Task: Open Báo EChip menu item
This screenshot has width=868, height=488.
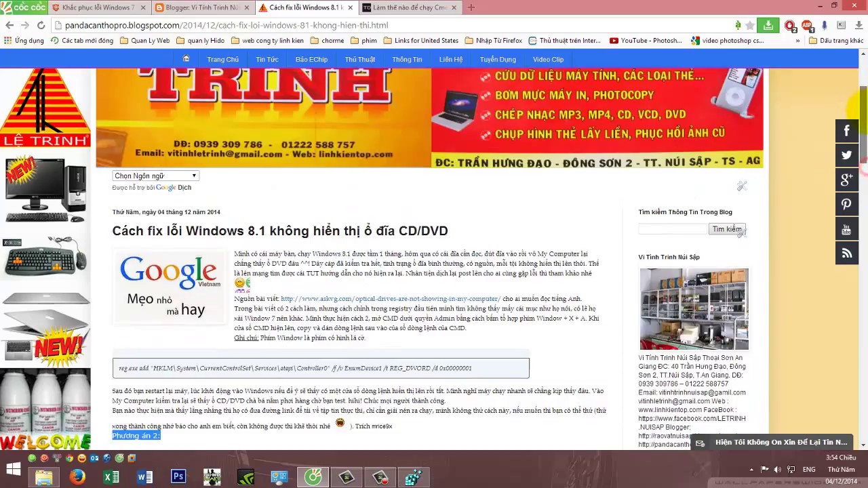Action: pos(311,60)
